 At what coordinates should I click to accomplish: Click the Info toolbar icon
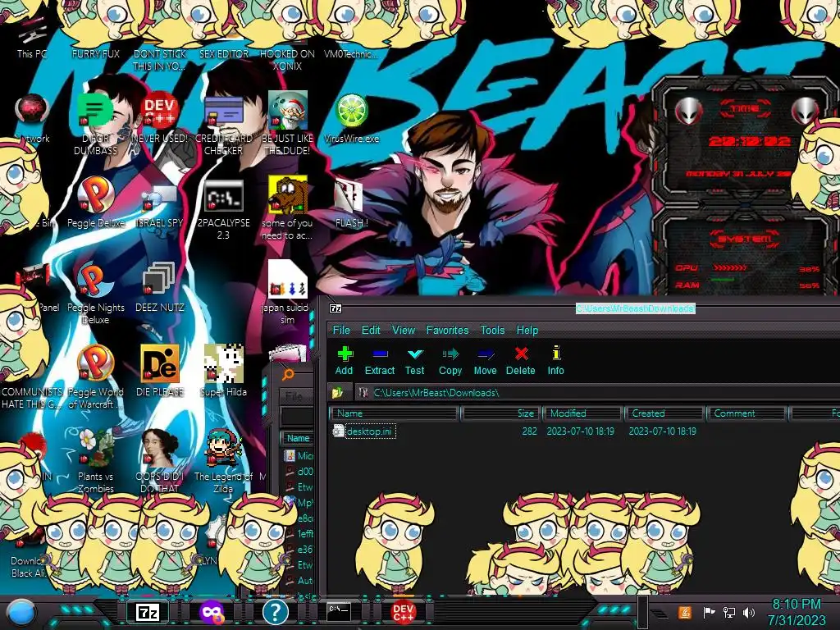pyautogui.click(x=555, y=361)
